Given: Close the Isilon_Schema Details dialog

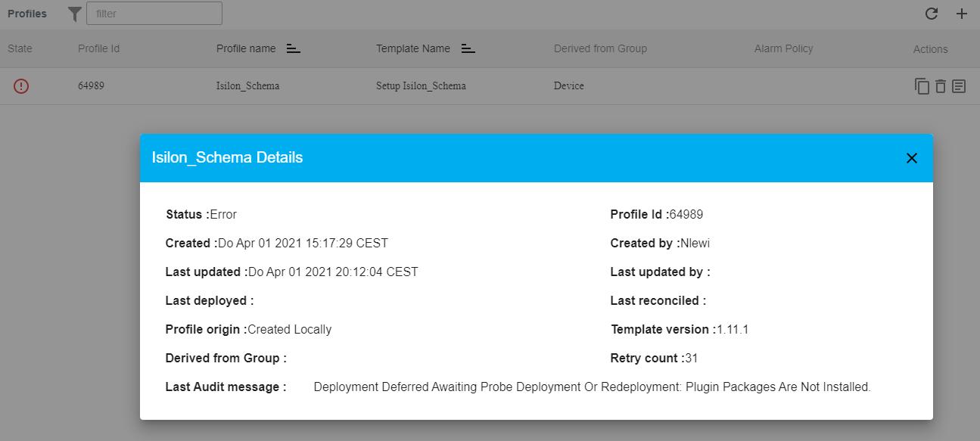Looking at the screenshot, I should (912, 158).
